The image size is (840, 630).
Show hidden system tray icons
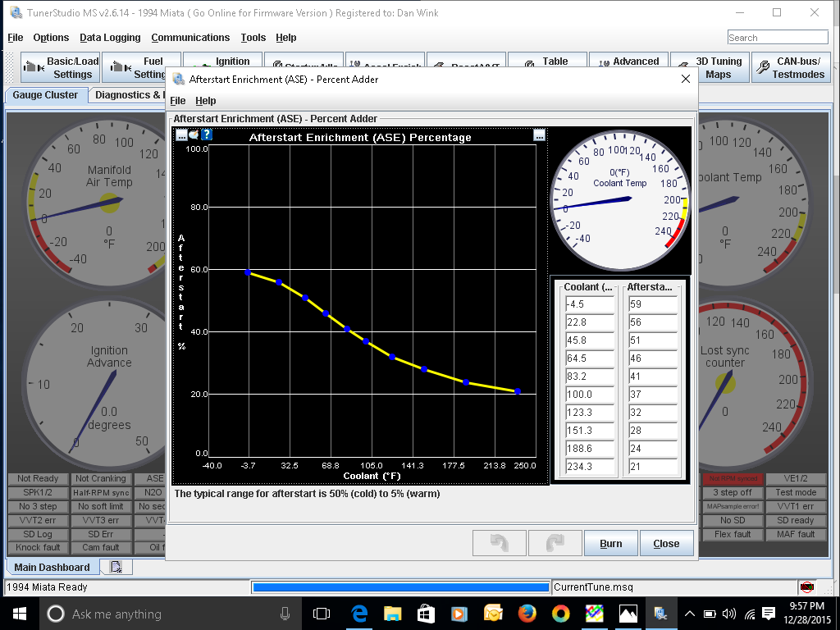[690, 614]
